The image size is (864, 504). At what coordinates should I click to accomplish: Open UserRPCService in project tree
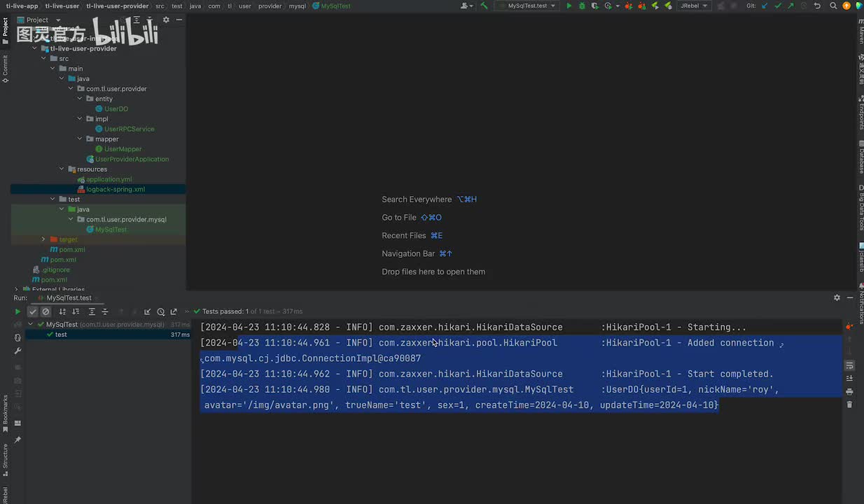tap(130, 129)
